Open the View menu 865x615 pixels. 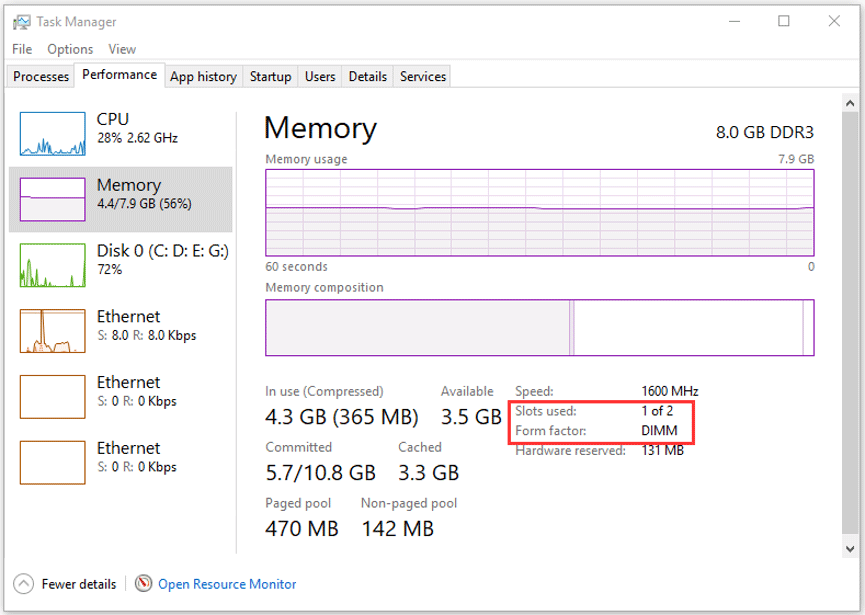click(x=122, y=49)
